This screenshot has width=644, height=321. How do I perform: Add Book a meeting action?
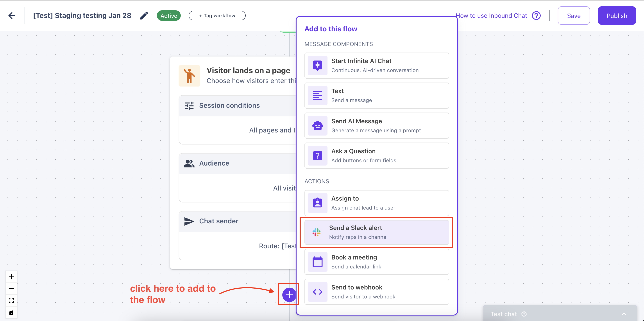pos(376,262)
